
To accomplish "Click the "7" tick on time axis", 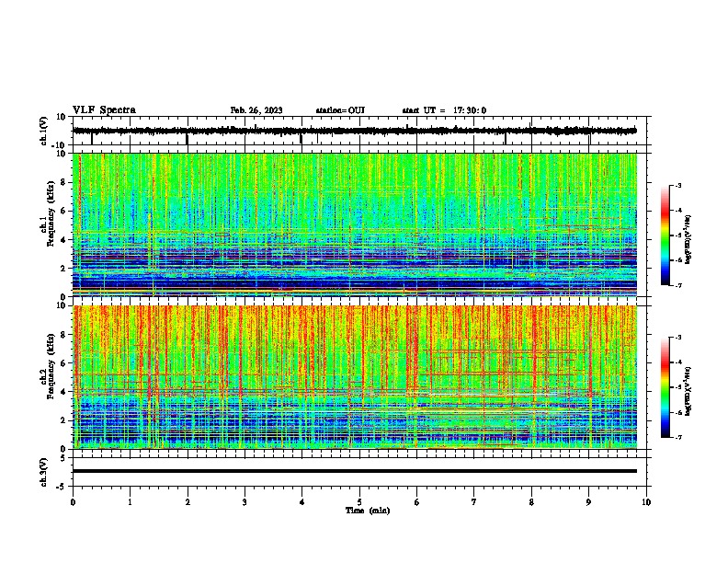I will (474, 502).
